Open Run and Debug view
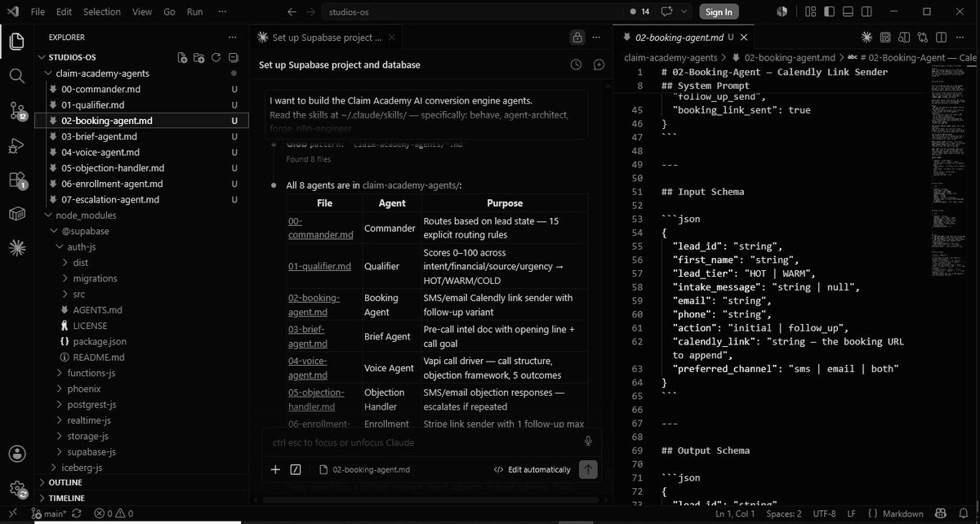 pyautogui.click(x=17, y=146)
